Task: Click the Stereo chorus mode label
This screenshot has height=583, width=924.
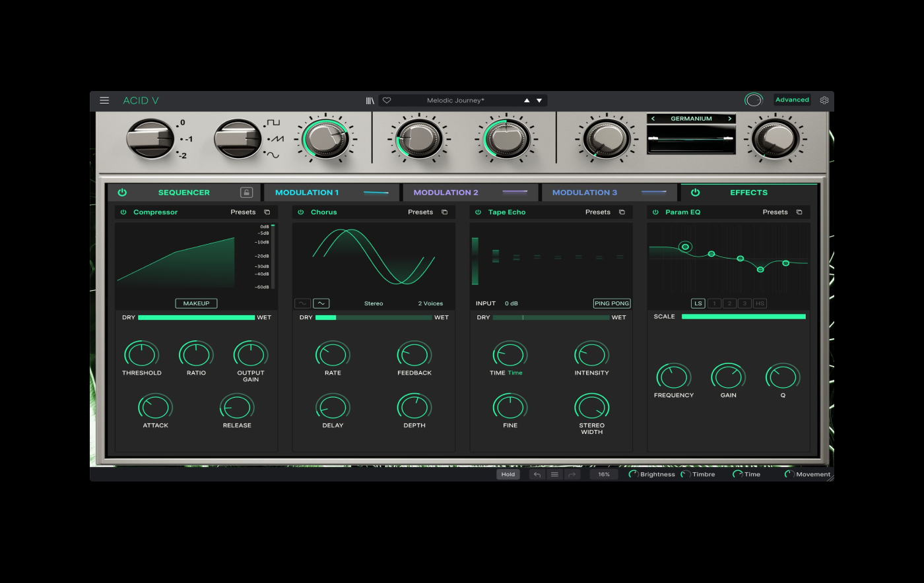Action: 374,303
